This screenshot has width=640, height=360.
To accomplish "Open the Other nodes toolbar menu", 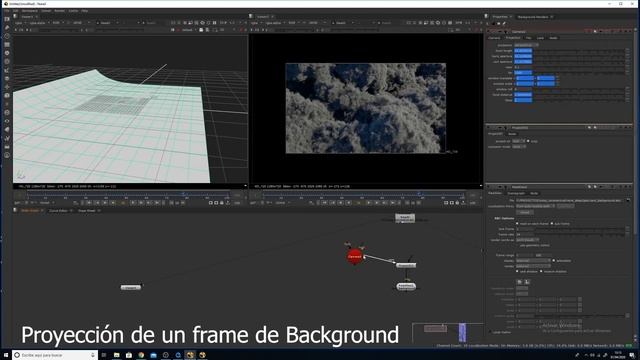I will click(7, 147).
